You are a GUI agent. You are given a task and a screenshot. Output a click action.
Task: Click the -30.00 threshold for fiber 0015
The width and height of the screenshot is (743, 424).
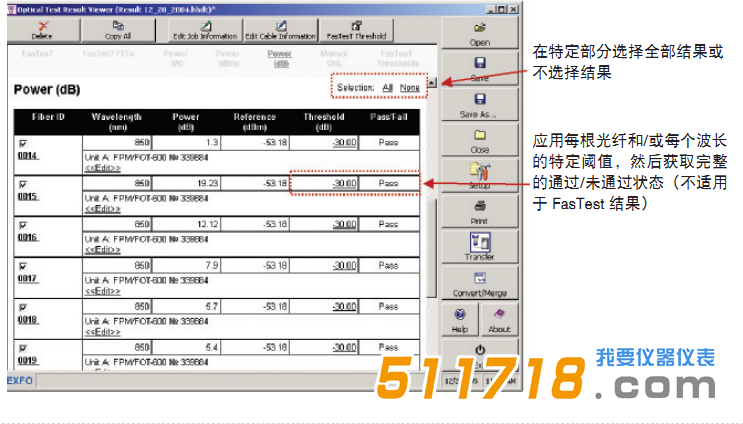(344, 184)
